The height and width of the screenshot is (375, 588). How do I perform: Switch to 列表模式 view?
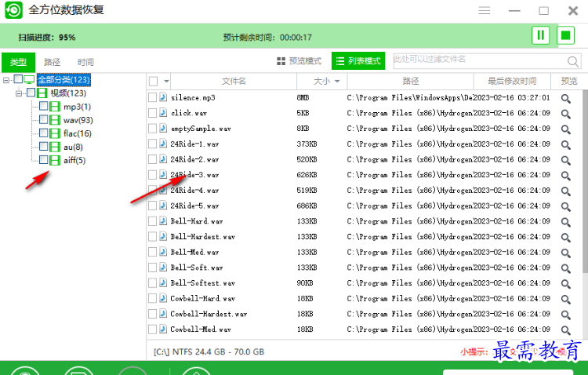pyautogui.click(x=358, y=61)
